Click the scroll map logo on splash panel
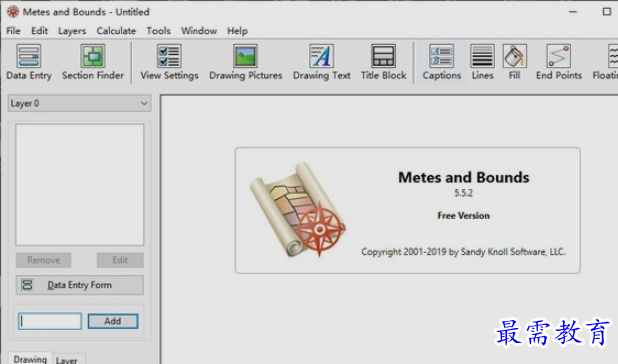The image size is (618, 364). point(298,210)
